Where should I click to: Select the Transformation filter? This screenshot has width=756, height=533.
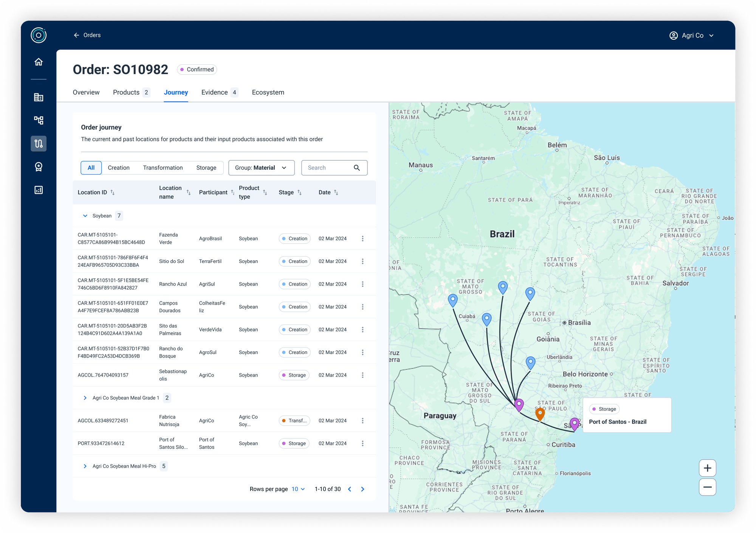[x=163, y=168]
